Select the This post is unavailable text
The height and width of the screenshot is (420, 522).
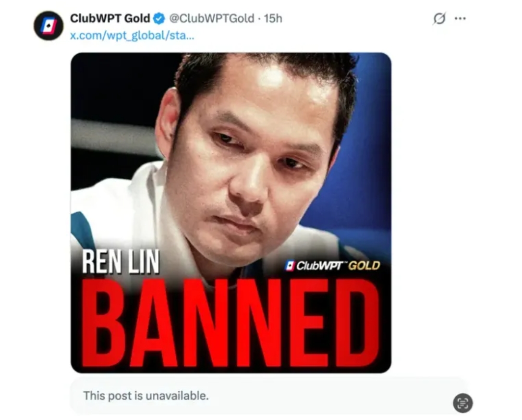point(146,395)
